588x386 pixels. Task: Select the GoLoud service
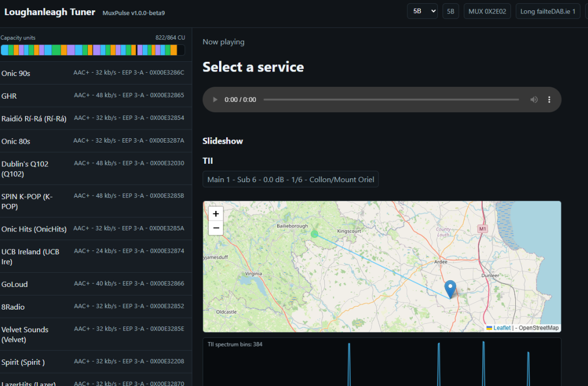(x=96, y=284)
